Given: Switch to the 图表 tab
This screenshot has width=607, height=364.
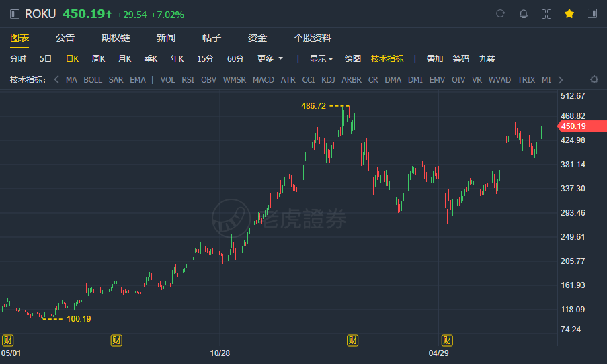Looking at the screenshot, I should pyautogui.click(x=19, y=38).
